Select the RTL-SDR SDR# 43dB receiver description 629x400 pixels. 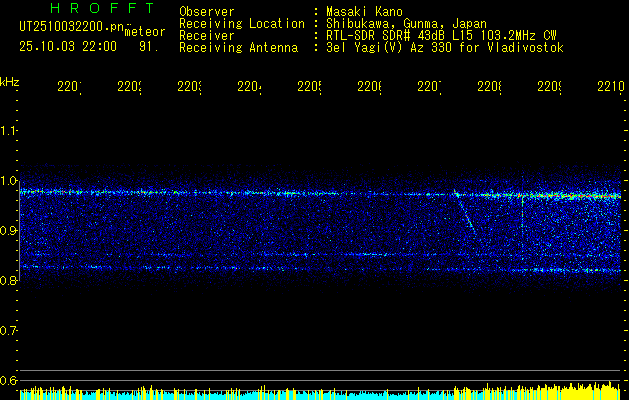point(441,36)
